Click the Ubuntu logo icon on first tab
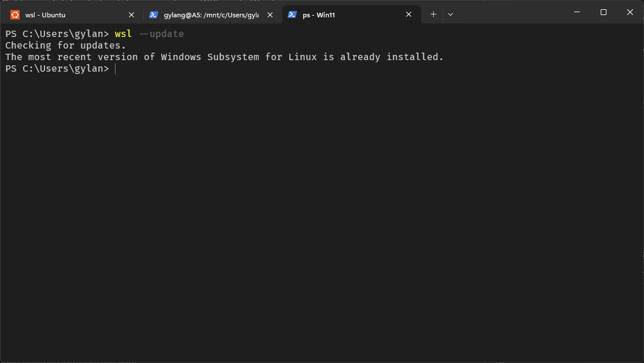This screenshot has height=363, width=644. pos(14,15)
